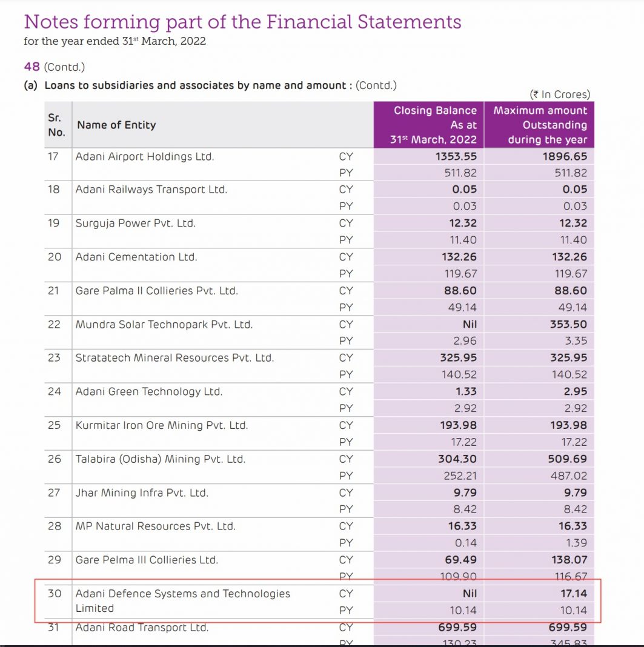Click Adani Airport Holdings Ltd. entity name
This screenshot has width=644, height=647.
point(144,157)
